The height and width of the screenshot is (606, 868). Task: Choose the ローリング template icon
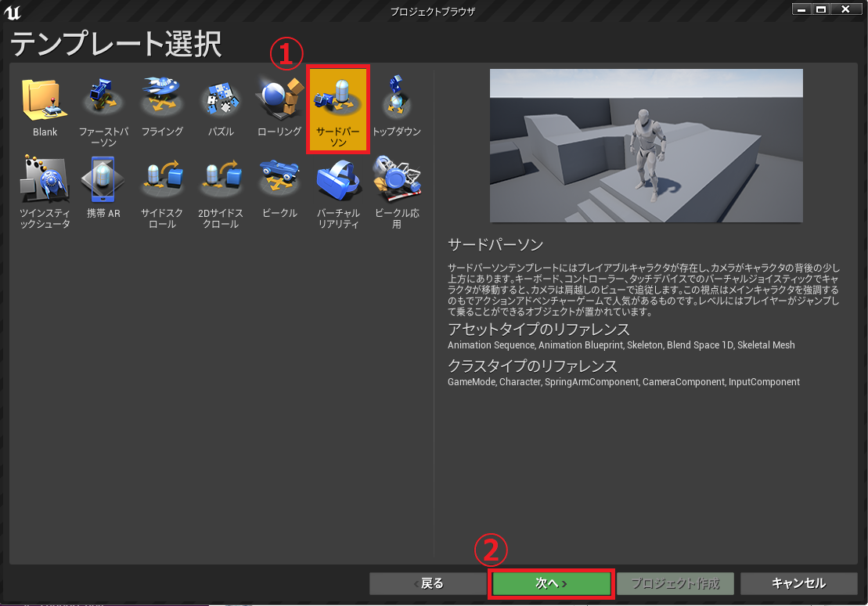click(279, 99)
